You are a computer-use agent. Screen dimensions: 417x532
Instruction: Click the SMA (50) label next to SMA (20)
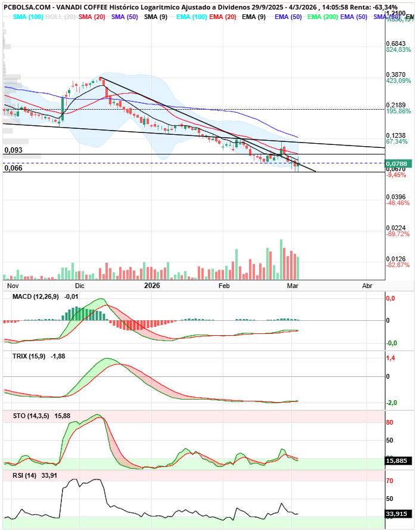(125, 17)
